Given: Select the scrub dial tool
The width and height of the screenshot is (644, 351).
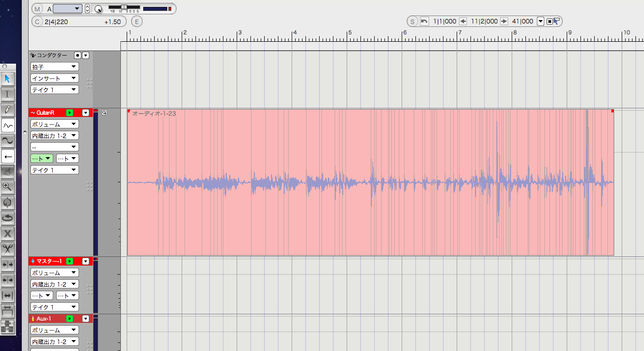Looking at the screenshot, I should point(7,202).
